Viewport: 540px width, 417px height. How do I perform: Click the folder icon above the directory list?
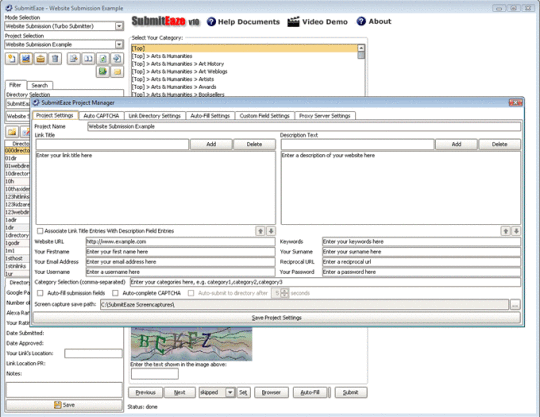(12, 132)
